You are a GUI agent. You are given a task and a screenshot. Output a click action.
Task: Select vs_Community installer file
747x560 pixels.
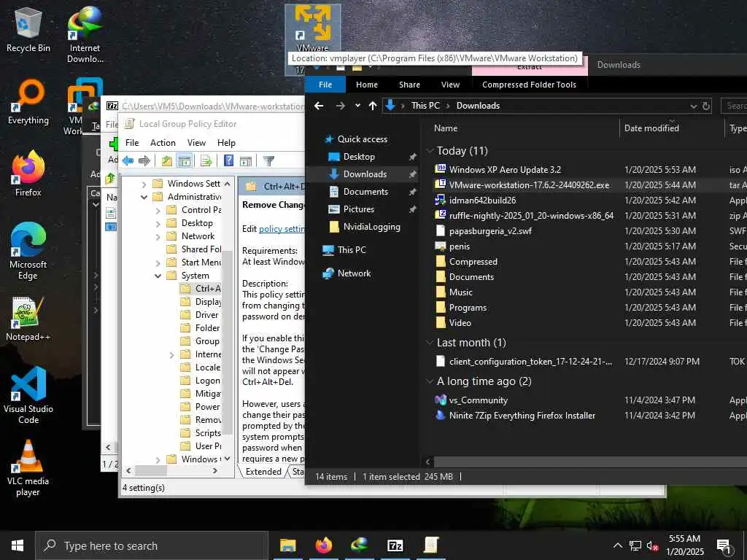coord(479,400)
